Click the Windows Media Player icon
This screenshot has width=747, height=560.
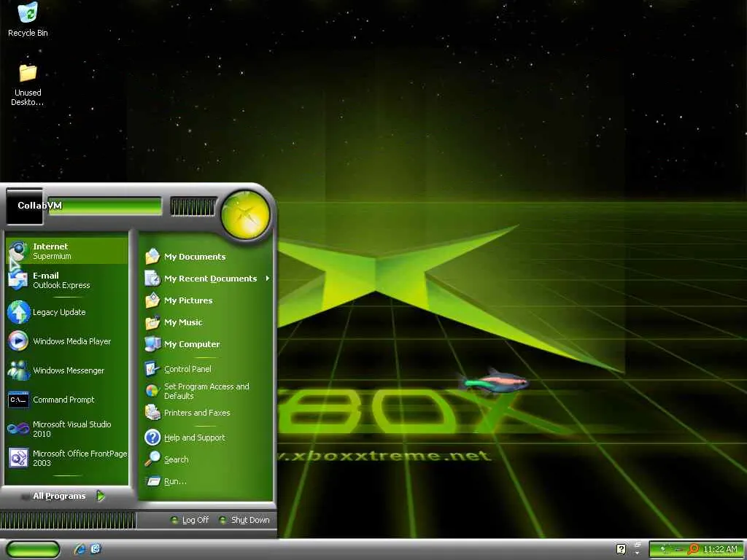tap(18, 341)
